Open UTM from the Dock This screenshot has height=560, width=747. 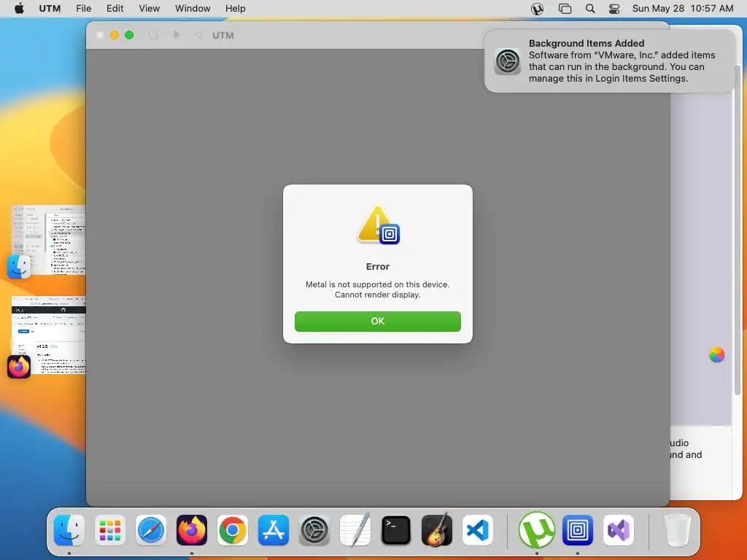(x=578, y=530)
